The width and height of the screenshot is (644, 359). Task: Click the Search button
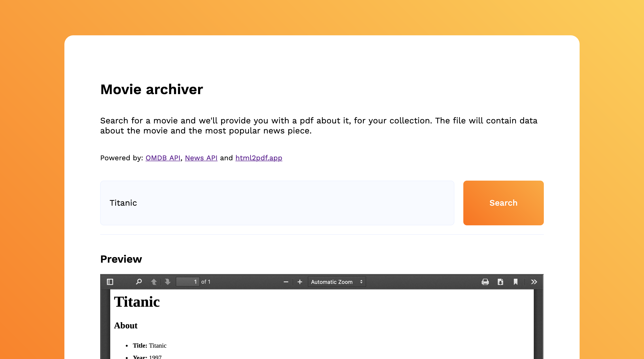tap(503, 203)
